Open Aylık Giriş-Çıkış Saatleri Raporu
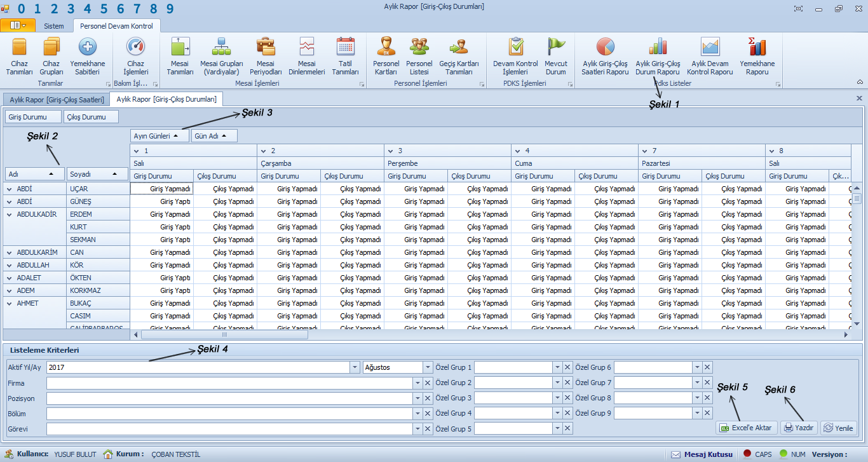 (605, 57)
